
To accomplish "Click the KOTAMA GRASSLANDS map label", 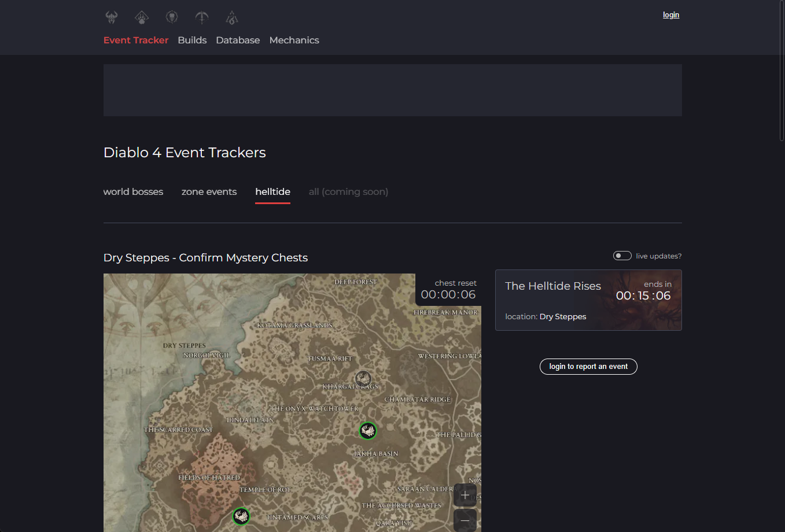I will coord(294,325).
